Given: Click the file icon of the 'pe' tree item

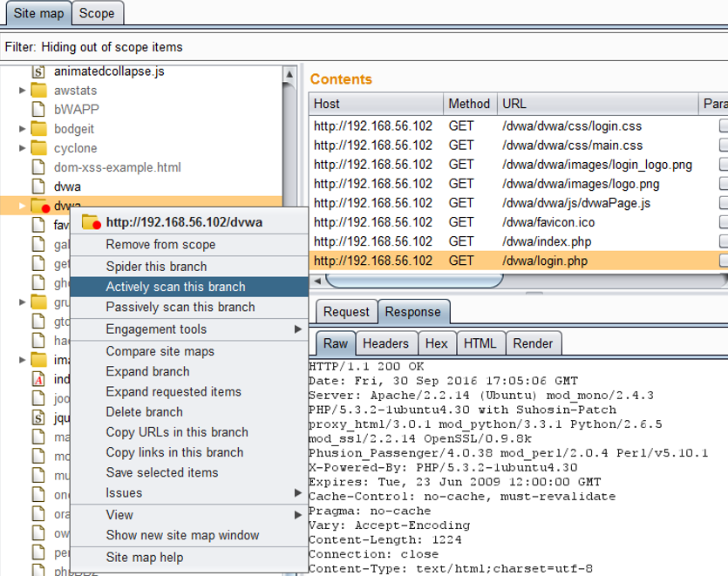Looking at the screenshot, I should click(38, 552).
